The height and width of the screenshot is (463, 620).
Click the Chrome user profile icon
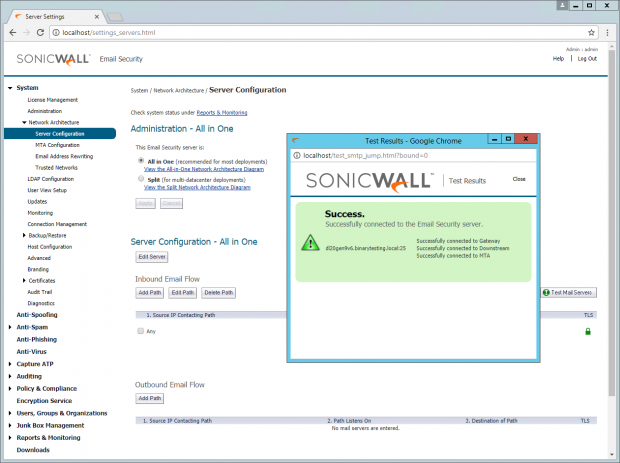tap(562, 5)
